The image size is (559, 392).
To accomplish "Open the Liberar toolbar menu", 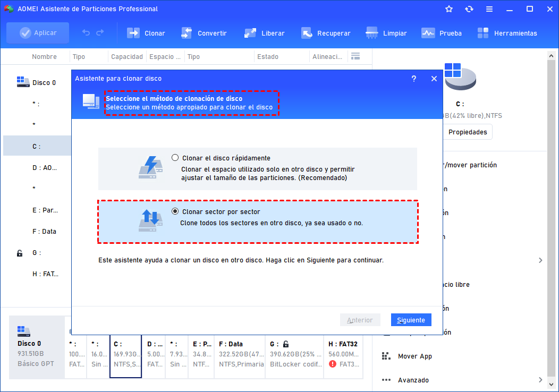I will 264,33.
